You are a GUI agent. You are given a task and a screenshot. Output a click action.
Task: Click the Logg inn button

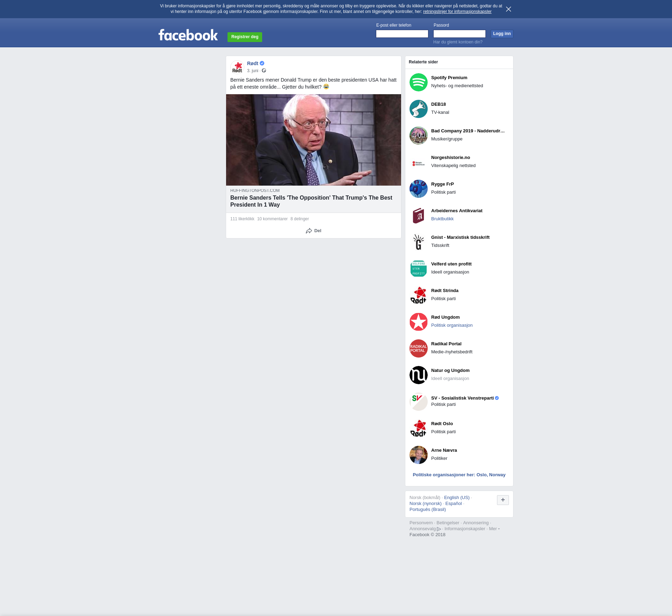click(x=502, y=34)
